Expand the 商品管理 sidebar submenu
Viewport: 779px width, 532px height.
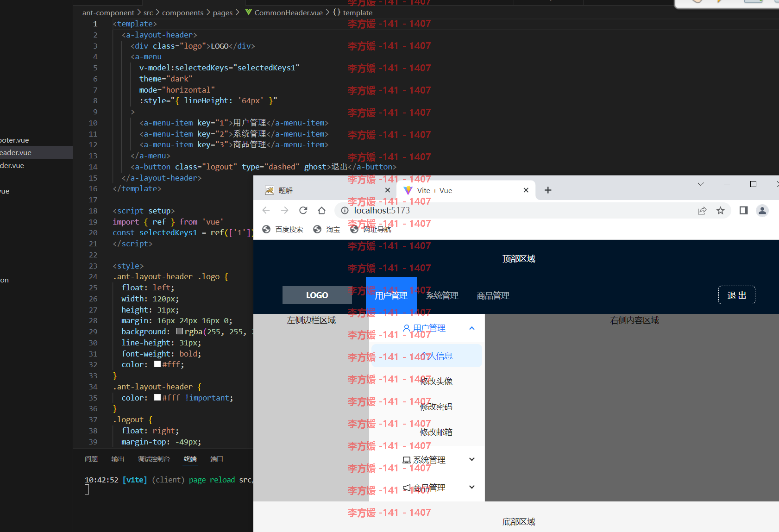427,488
